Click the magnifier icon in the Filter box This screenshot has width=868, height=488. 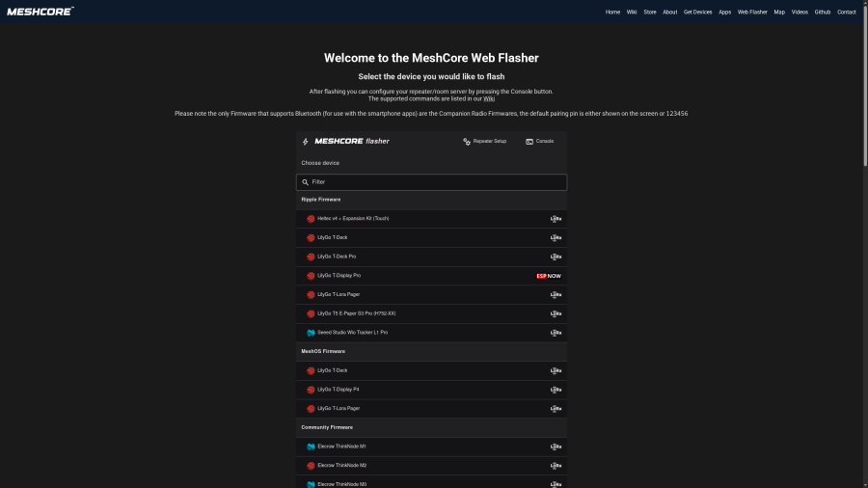(x=306, y=182)
